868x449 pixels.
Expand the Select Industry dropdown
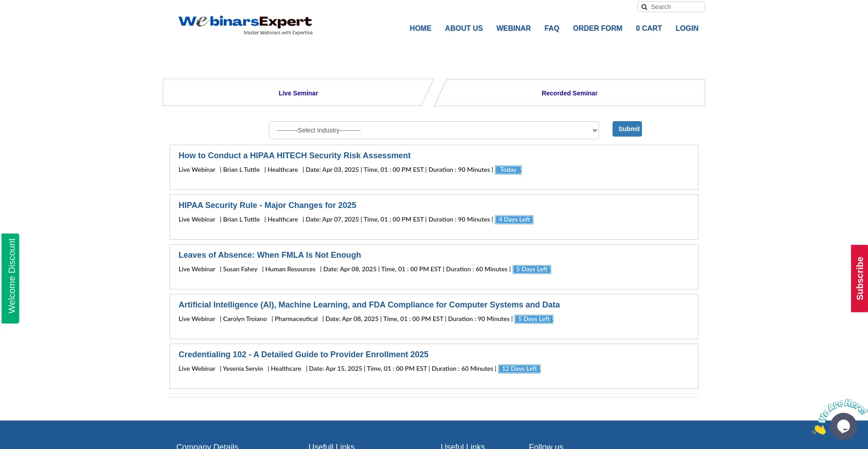click(434, 130)
